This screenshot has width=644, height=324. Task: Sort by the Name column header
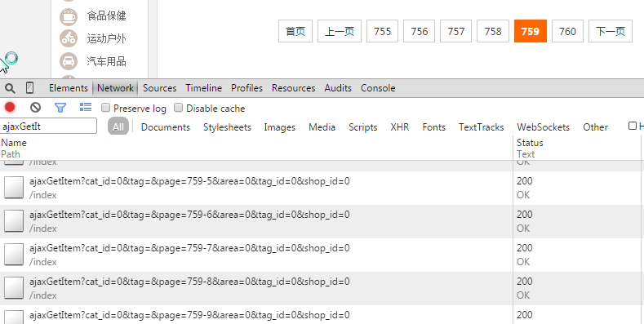(14, 143)
